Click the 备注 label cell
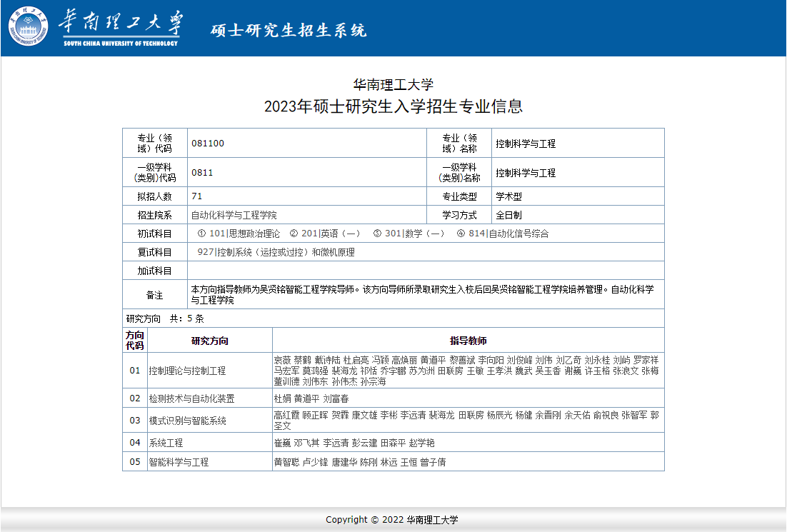787x532 pixels. (154, 295)
